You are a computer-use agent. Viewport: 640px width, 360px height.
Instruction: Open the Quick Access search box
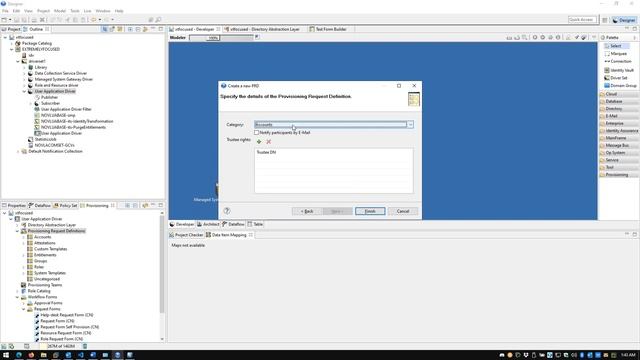click(581, 20)
